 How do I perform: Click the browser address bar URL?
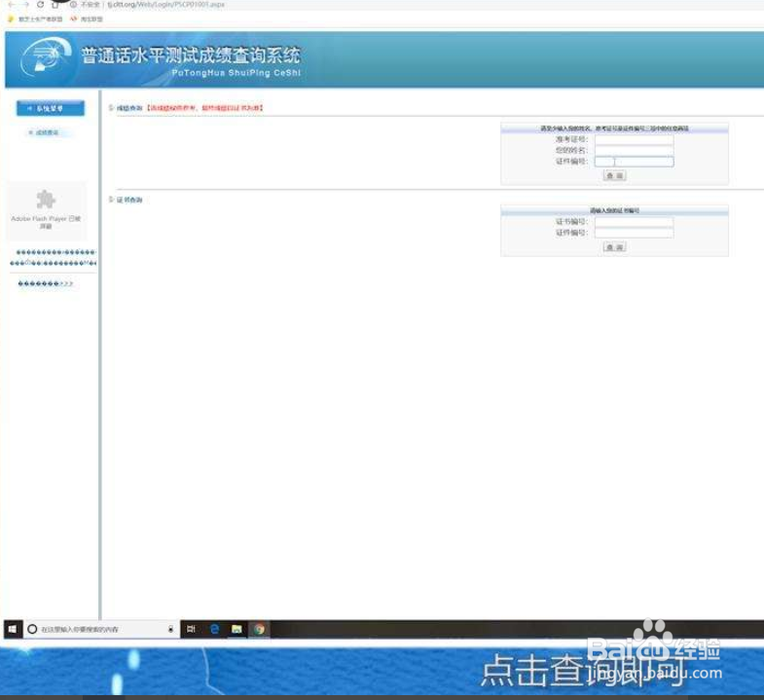(x=166, y=4)
